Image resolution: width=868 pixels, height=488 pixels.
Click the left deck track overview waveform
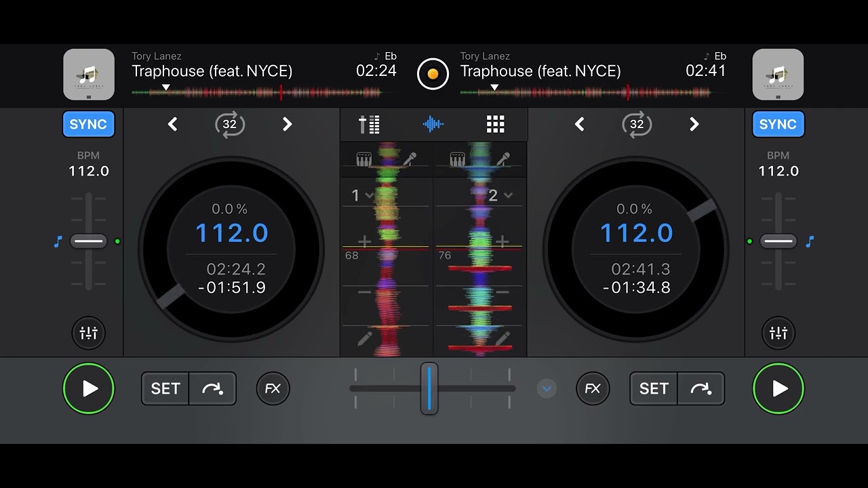tap(264, 91)
